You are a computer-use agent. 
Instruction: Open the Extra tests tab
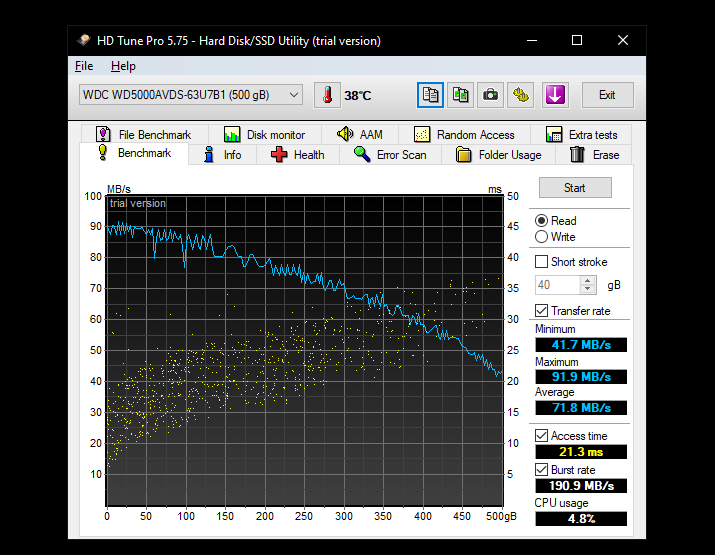click(581, 135)
